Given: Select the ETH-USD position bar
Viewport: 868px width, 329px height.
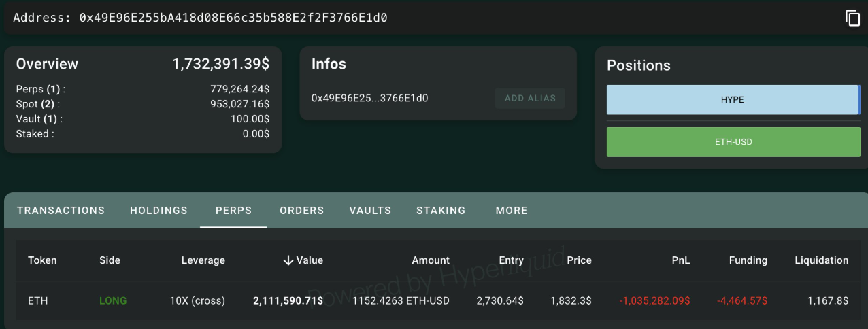Looking at the screenshot, I should (733, 142).
